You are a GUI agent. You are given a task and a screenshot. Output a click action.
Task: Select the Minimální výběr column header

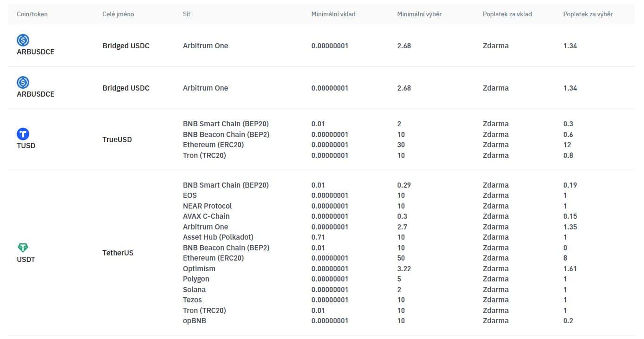419,14
